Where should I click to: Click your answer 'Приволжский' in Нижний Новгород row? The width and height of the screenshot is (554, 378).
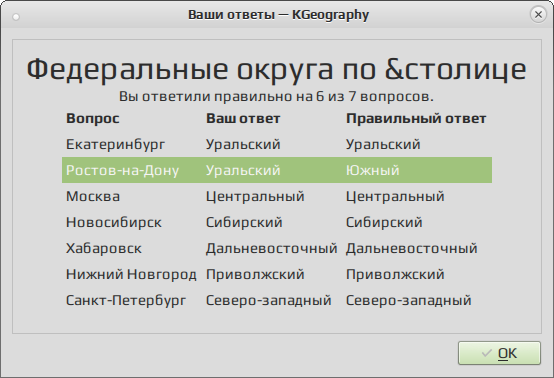coord(255,274)
